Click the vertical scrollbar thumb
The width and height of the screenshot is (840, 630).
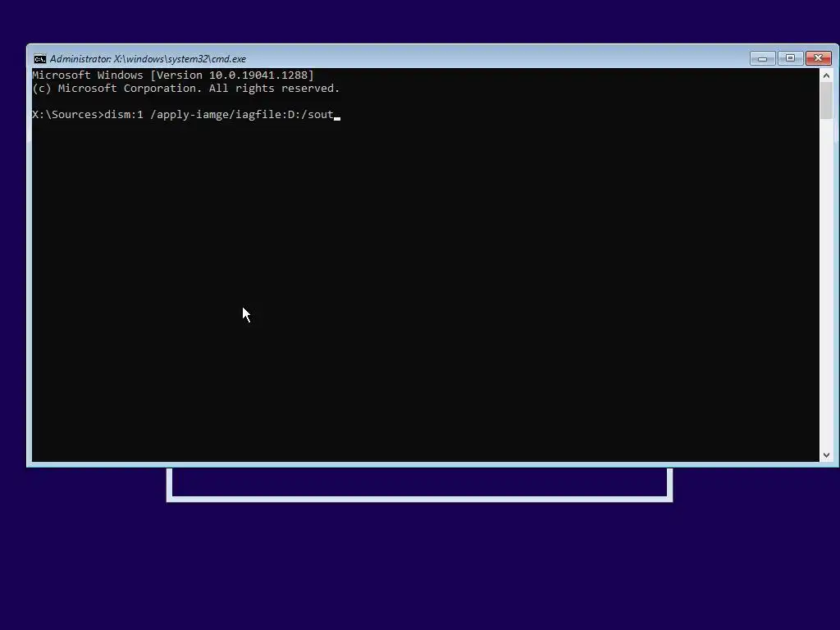(826, 101)
